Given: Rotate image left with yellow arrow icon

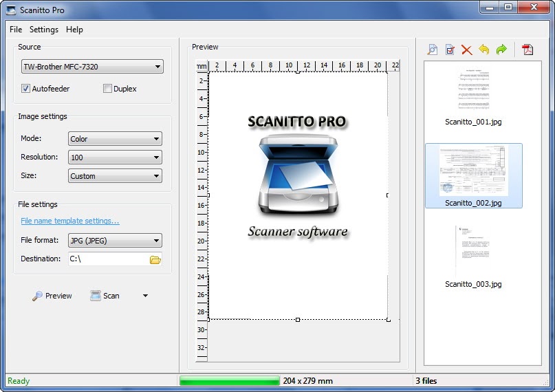Looking at the screenshot, I should click(484, 50).
